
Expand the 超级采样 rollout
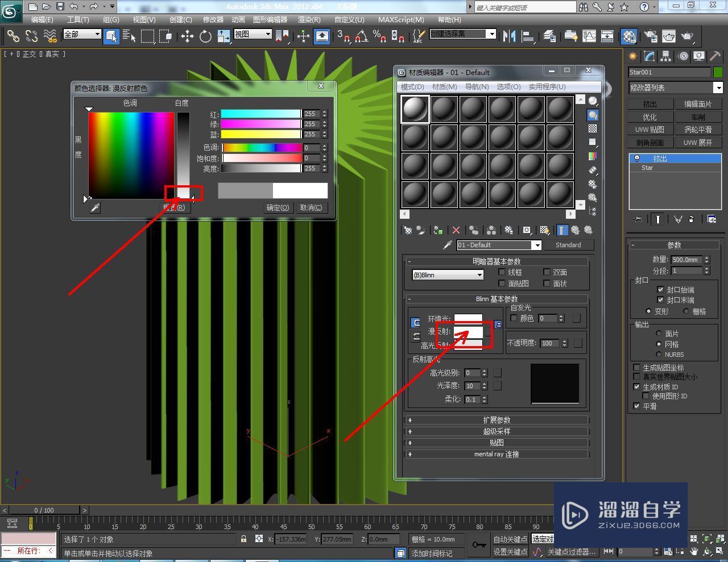(x=497, y=431)
